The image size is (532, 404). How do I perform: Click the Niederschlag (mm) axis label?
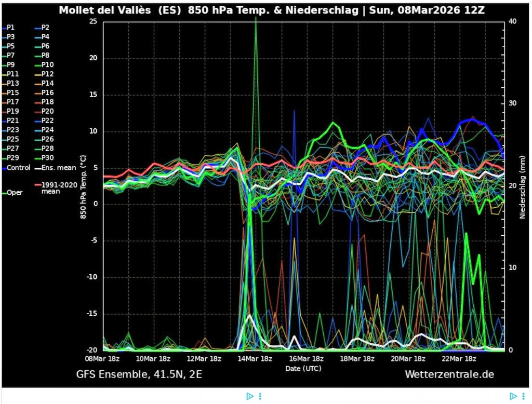click(522, 187)
